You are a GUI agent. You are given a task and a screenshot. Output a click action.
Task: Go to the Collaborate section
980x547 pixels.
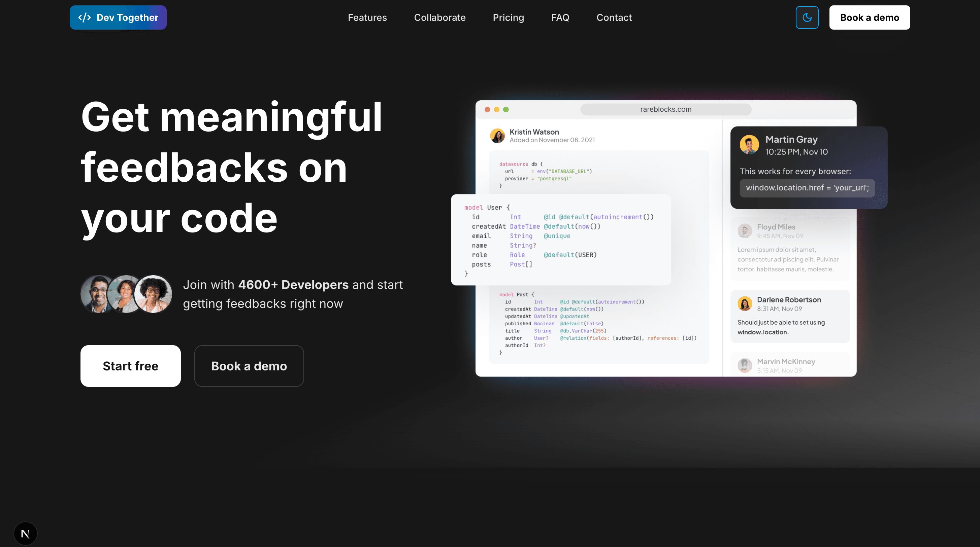tap(440, 17)
